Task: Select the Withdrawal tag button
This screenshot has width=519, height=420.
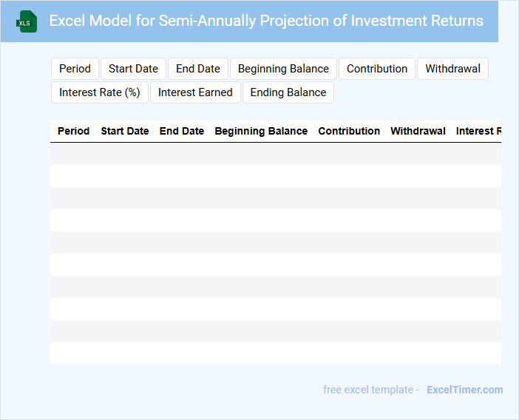Action: point(452,69)
